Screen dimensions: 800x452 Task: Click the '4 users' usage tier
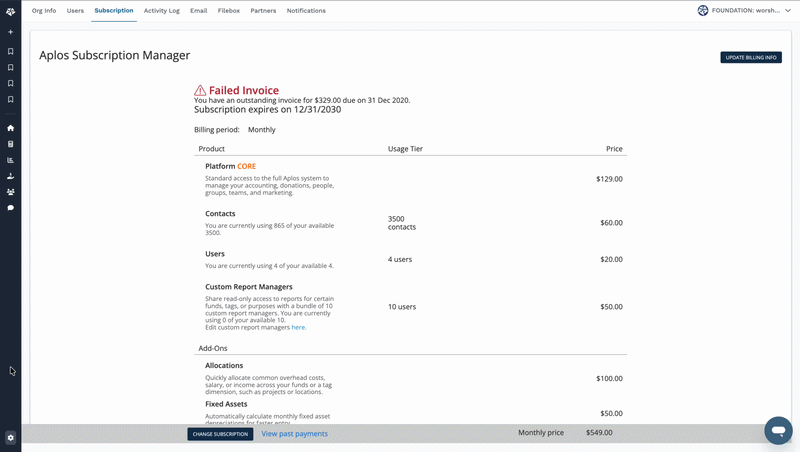pyautogui.click(x=400, y=260)
